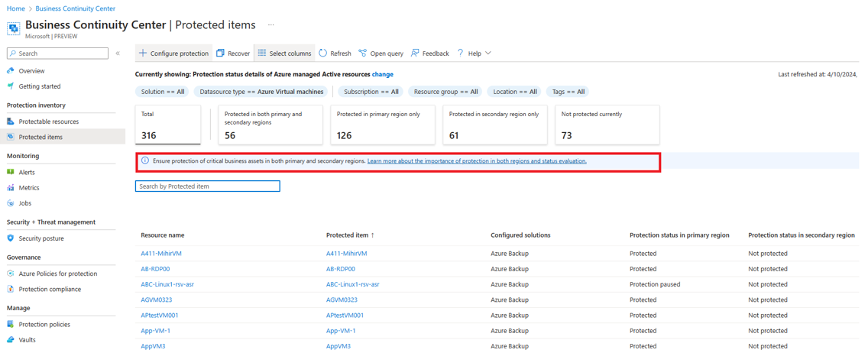The image size is (868, 353).
Task: Open protected item APtestVM001 link
Action: [x=345, y=315]
